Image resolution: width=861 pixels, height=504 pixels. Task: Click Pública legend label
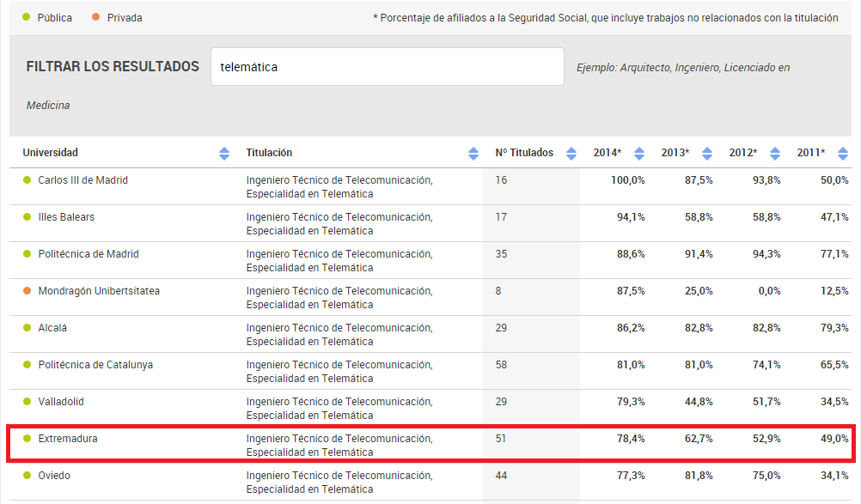pyautogui.click(x=54, y=17)
